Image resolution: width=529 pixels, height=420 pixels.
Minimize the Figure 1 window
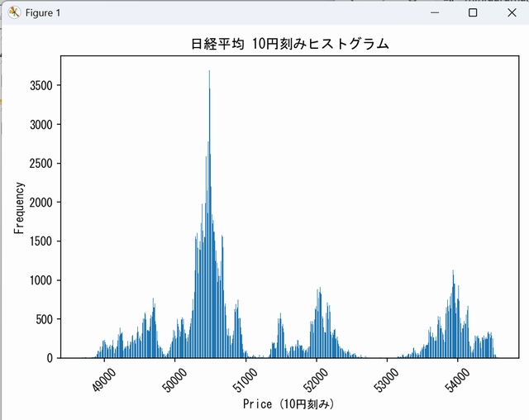coord(436,13)
